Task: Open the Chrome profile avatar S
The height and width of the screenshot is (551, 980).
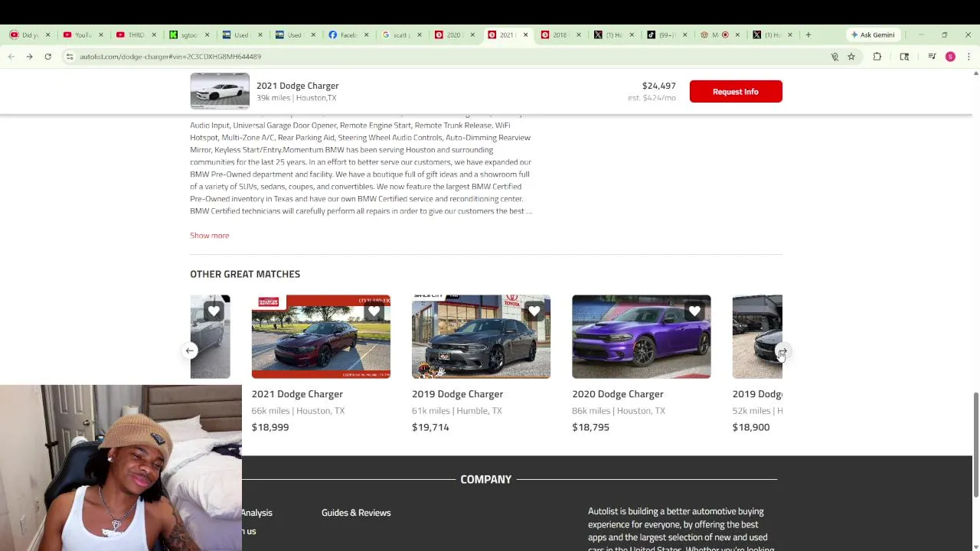Action: click(950, 57)
